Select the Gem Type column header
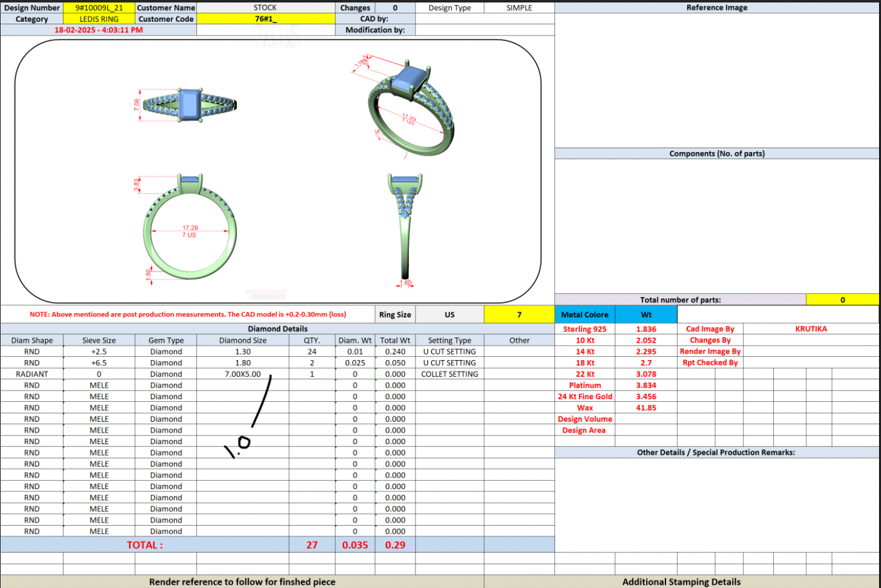The height and width of the screenshot is (588, 881). click(x=166, y=341)
